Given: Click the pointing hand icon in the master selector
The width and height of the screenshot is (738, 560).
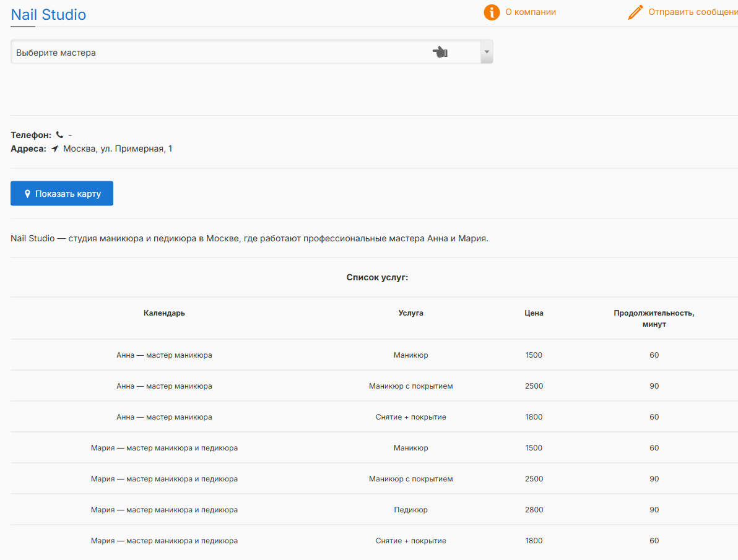Looking at the screenshot, I should (440, 52).
